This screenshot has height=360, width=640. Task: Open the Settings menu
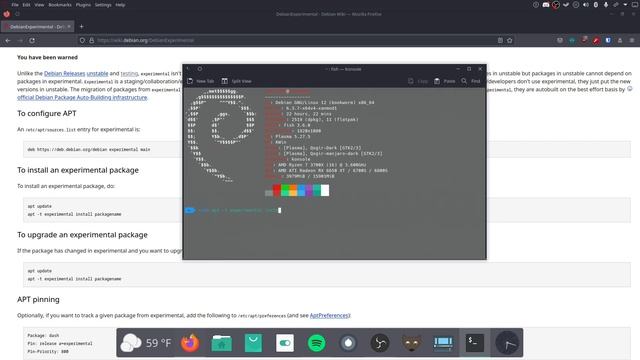click(x=103, y=5)
